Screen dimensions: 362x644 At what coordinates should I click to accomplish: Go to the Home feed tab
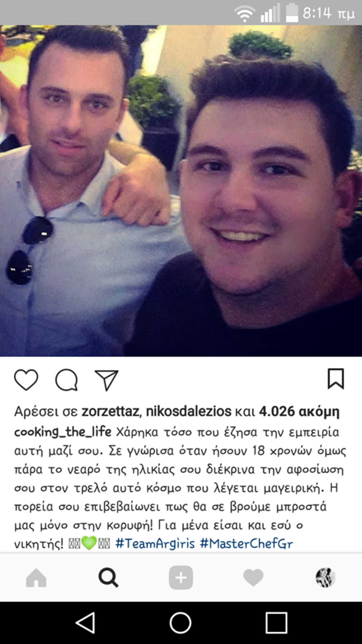point(36,578)
